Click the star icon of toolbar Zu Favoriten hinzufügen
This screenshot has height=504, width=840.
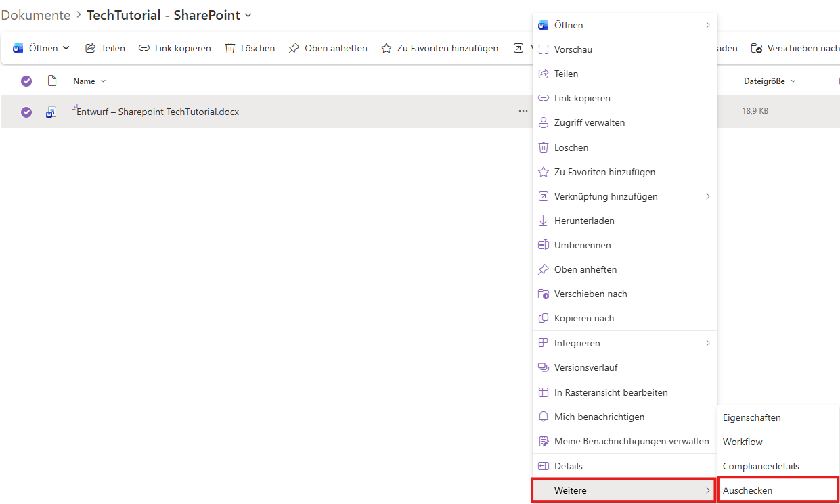[x=386, y=48]
